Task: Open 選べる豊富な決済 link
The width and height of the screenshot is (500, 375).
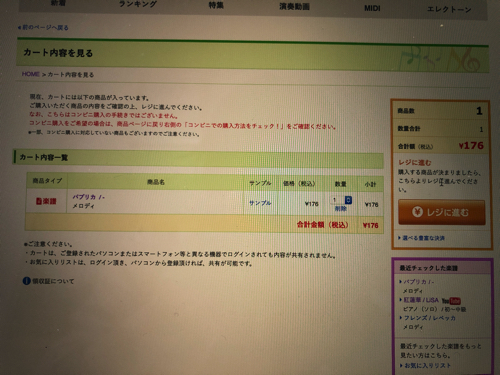Action: tap(423, 238)
